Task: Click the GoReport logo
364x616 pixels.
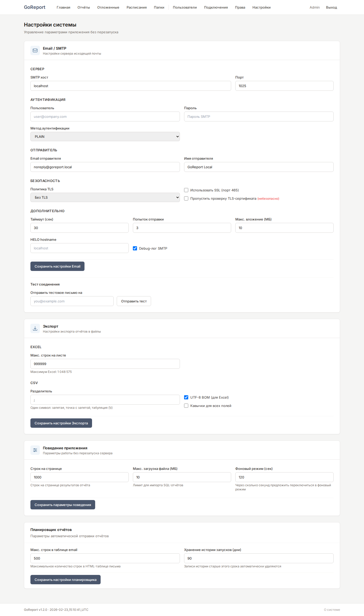Action: [35, 7]
